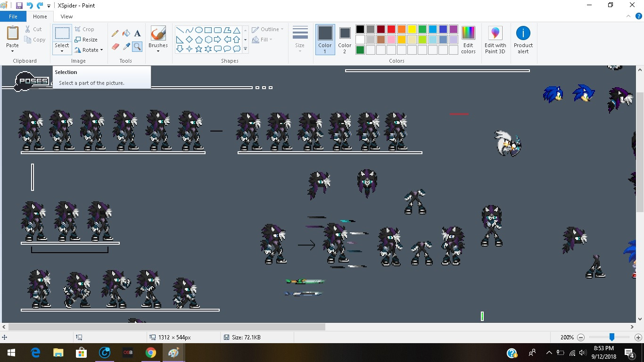Choose the Five-point star shape

[x=198, y=49]
